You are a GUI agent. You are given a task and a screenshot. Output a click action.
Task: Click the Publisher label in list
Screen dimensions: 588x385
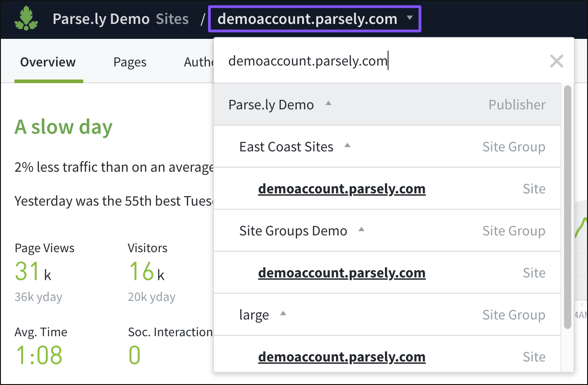517,104
